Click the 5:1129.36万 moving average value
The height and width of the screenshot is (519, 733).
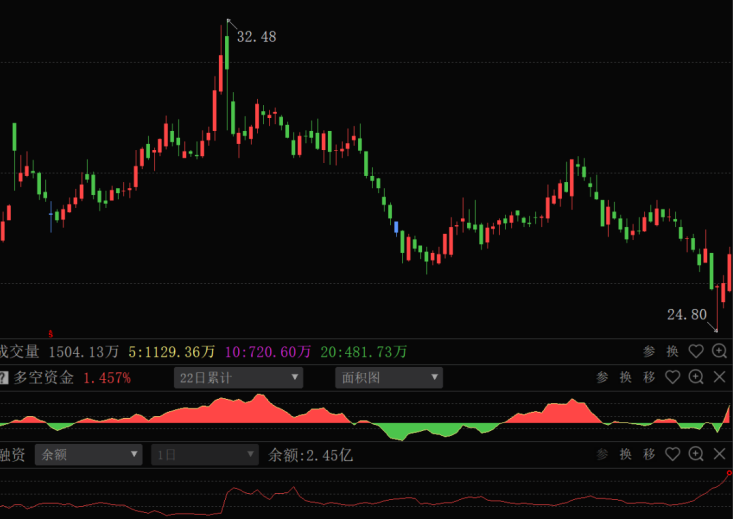(x=172, y=352)
